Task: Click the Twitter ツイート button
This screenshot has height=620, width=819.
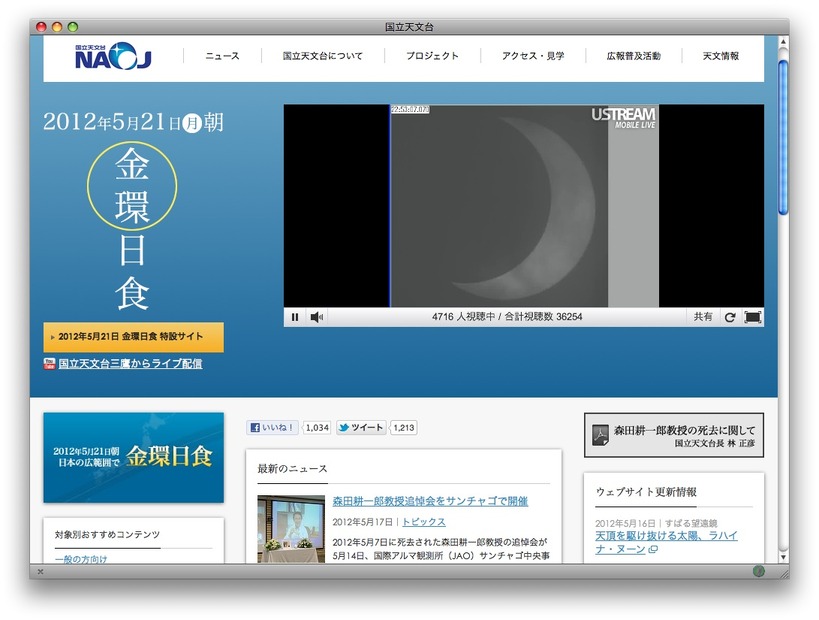Action: [x=361, y=427]
